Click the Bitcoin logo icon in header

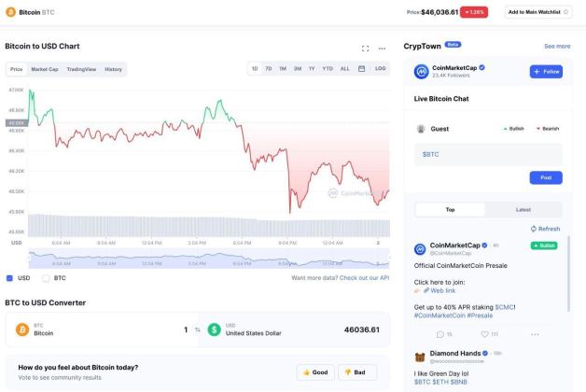[x=11, y=12]
